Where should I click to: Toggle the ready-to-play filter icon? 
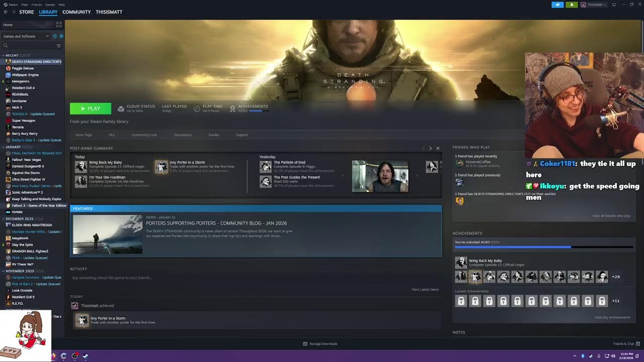click(61, 36)
